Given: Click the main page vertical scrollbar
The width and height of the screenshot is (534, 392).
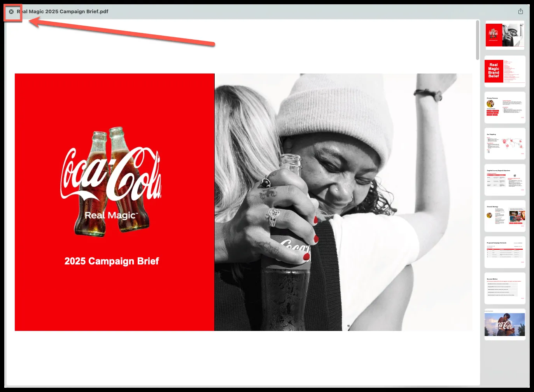Looking at the screenshot, I should (x=478, y=40).
